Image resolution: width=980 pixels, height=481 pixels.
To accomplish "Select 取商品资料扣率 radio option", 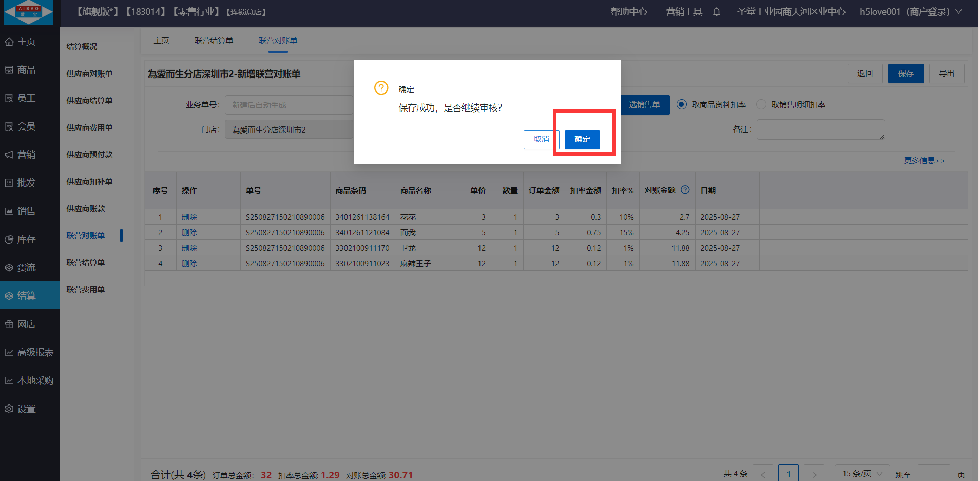I will [x=681, y=105].
